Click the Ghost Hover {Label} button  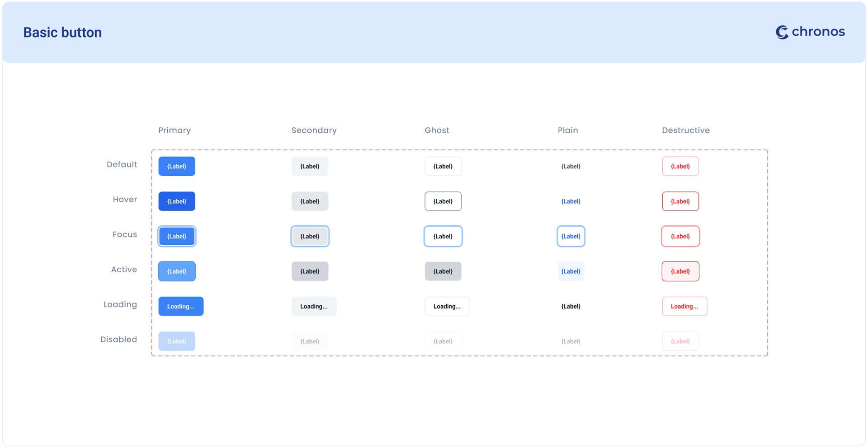tap(443, 201)
